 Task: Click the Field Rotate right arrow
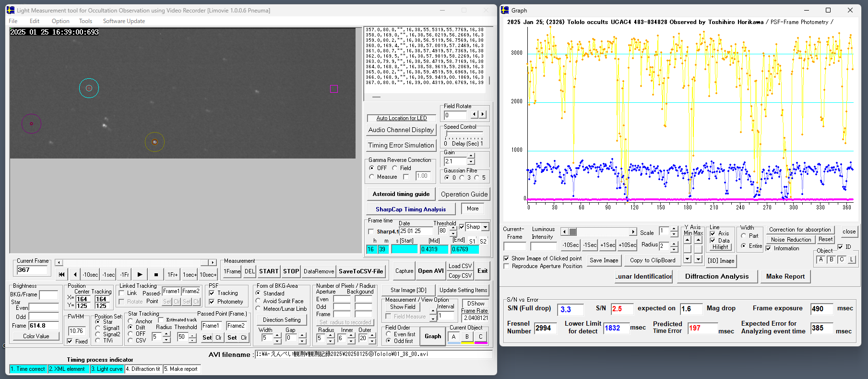(x=483, y=114)
